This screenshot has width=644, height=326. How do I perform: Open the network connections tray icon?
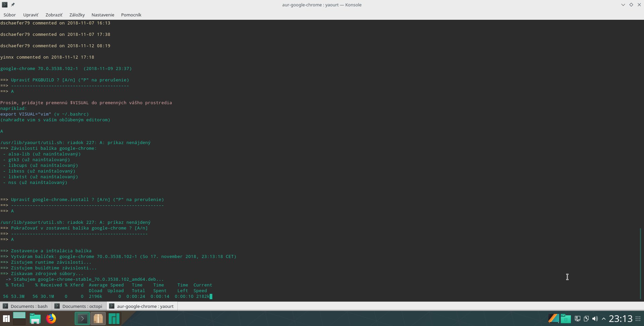point(578,319)
